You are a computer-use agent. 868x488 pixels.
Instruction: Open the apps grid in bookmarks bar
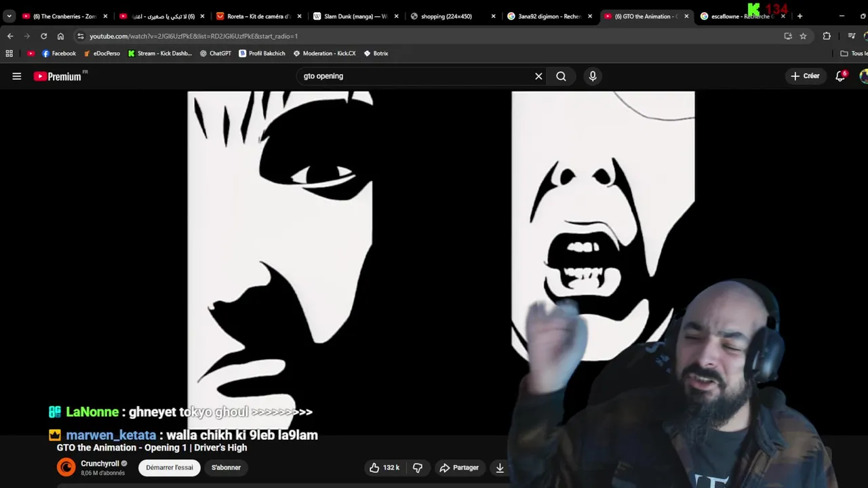[x=9, y=54]
